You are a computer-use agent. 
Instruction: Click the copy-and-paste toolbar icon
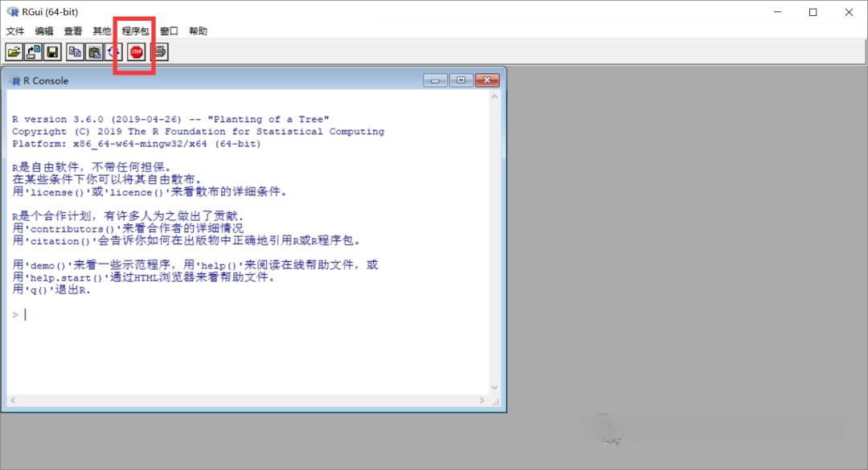tap(112, 51)
